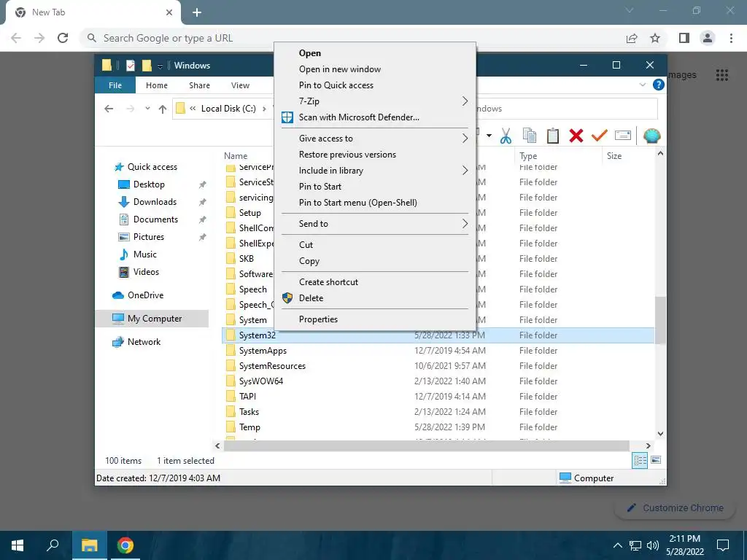Open Customize Quick Access Toolbar dropdown
Image resolution: width=747 pixels, height=560 pixels.
point(160,66)
